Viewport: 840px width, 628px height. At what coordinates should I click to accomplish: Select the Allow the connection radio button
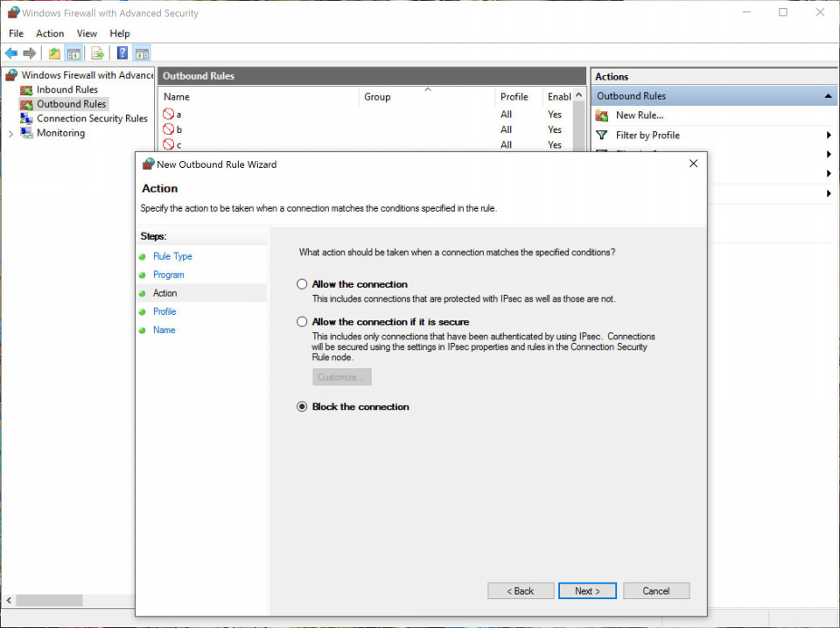[x=302, y=284]
